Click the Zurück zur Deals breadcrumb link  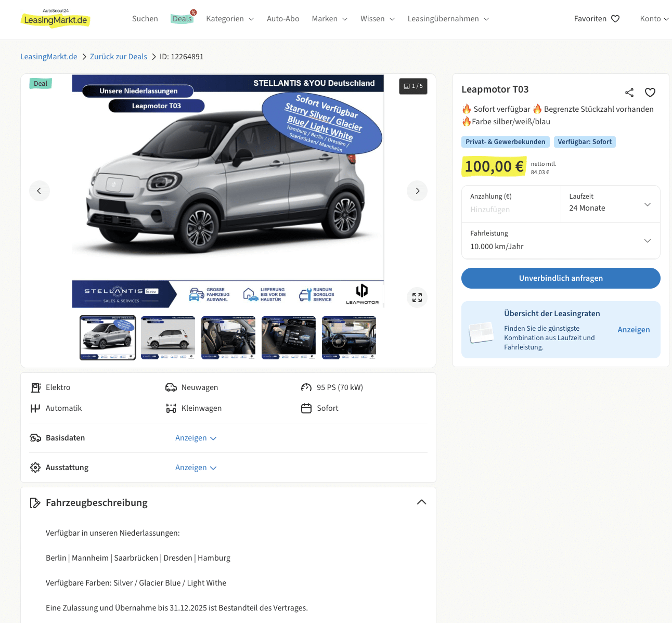point(119,57)
